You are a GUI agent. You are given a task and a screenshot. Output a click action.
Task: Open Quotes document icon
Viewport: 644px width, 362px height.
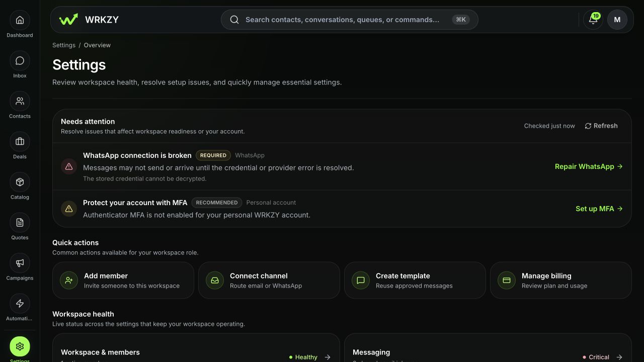pos(20,223)
